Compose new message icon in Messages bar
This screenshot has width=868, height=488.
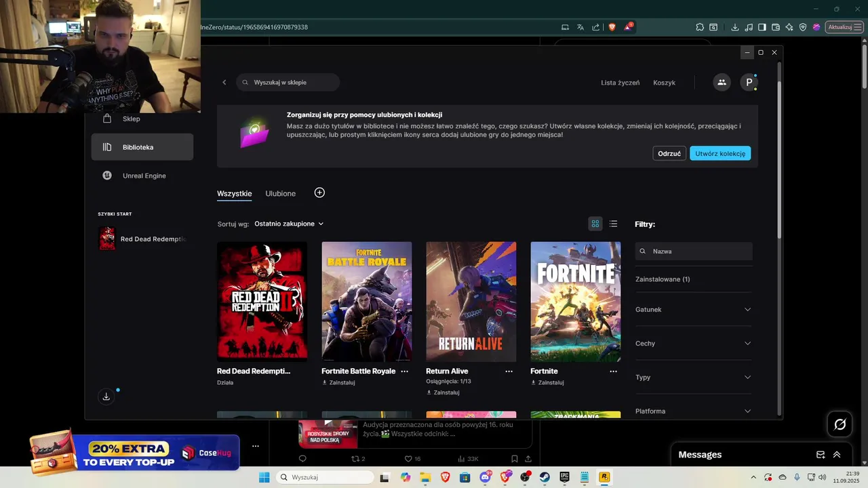coord(821,455)
